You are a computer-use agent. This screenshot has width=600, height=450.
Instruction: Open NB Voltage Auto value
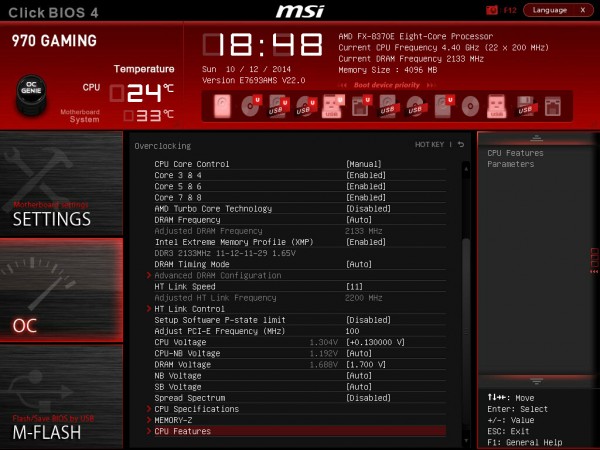pos(359,376)
